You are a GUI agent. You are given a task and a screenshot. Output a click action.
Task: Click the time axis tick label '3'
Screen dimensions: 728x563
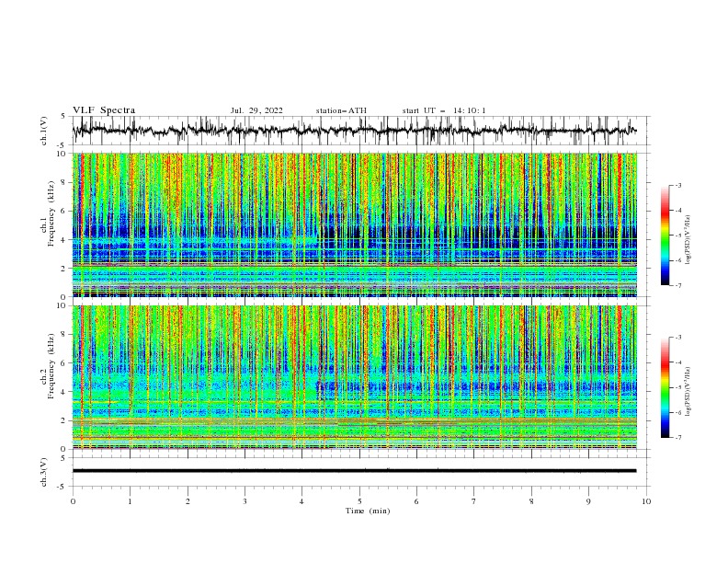245,501
